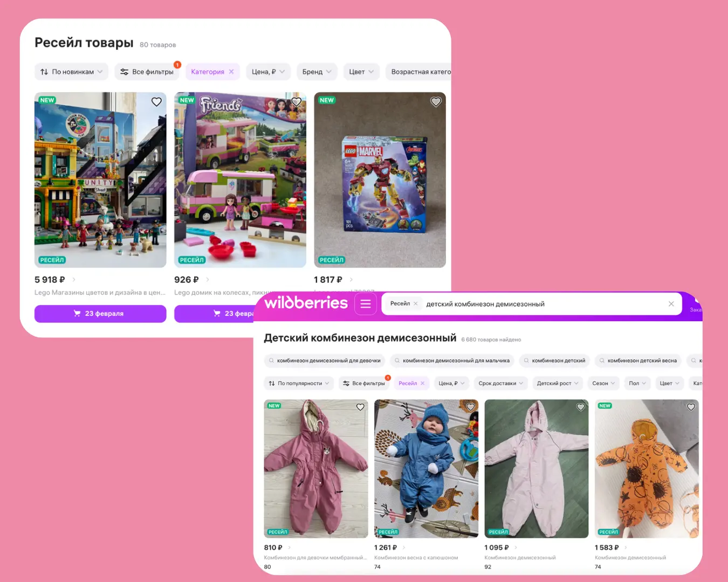This screenshot has width=728, height=582.
Task: Like the orange patterned jumpsuit
Action: [691, 407]
